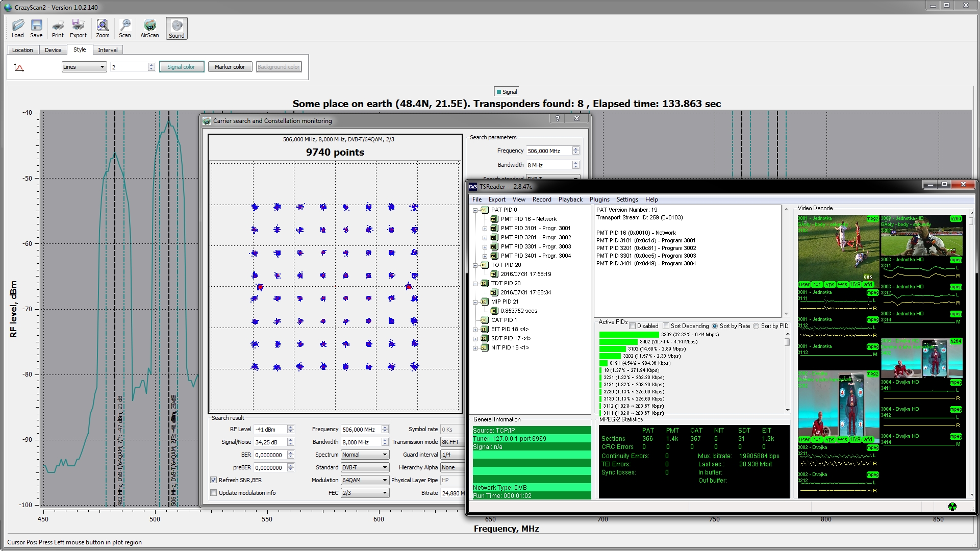Viewport: 980px width, 551px height.
Task: Open the TSReader Playback menu
Action: [570, 199]
